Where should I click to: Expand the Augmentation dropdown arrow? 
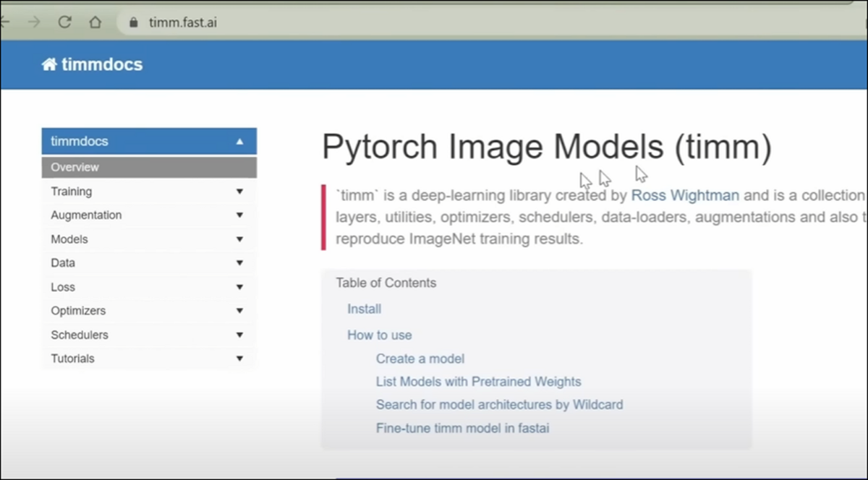tap(239, 215)
